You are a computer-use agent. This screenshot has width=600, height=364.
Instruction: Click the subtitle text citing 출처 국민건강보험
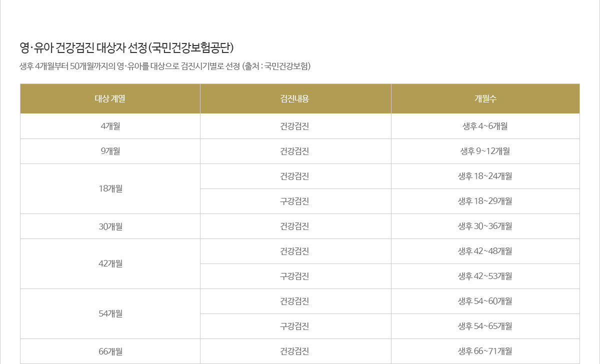click(x=165, y=66)
